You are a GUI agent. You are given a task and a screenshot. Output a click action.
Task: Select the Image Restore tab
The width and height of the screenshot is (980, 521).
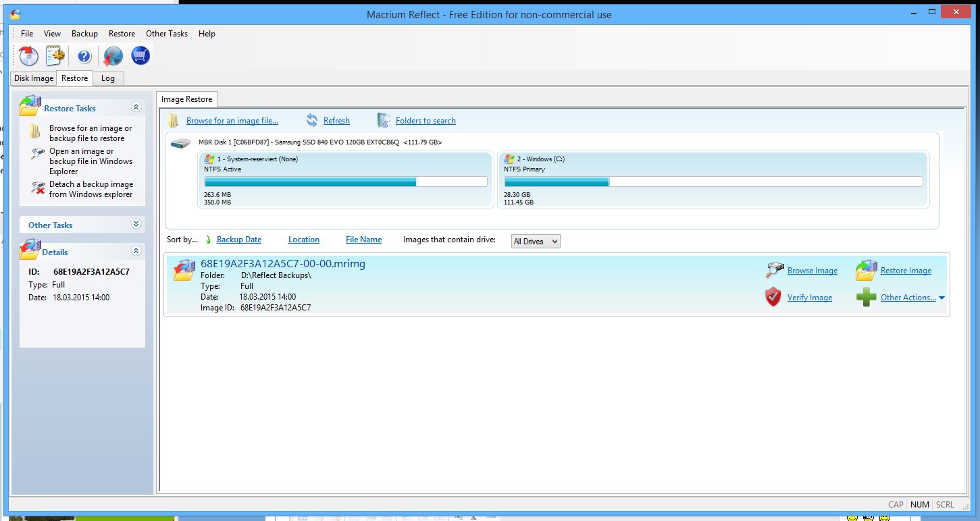point(186,99)
